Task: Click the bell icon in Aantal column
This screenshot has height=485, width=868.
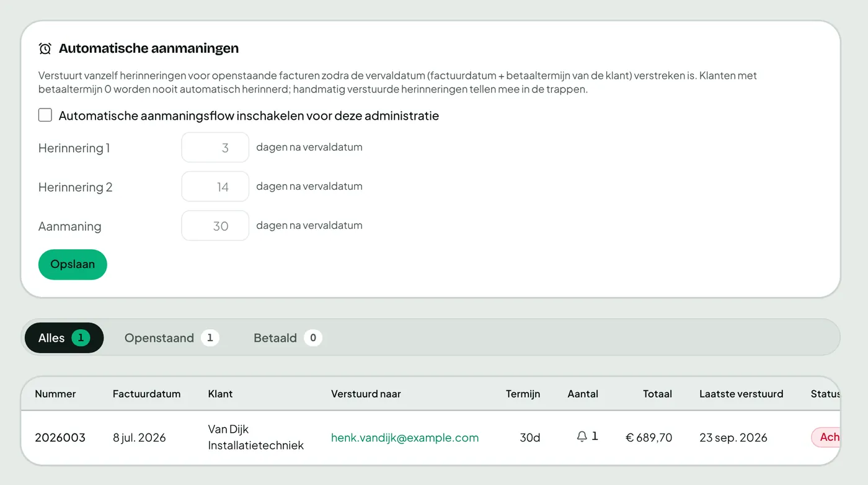Action: tap(582, 437)
